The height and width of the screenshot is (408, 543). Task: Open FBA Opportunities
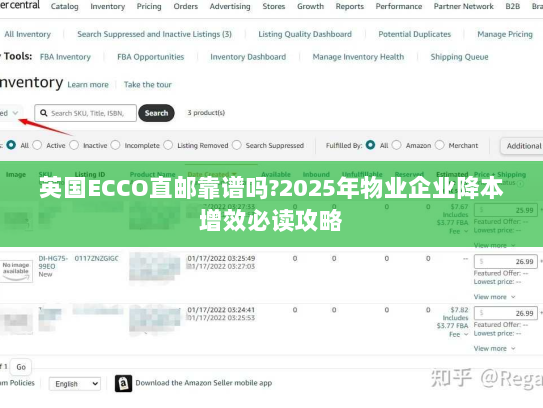click(151, 57)
